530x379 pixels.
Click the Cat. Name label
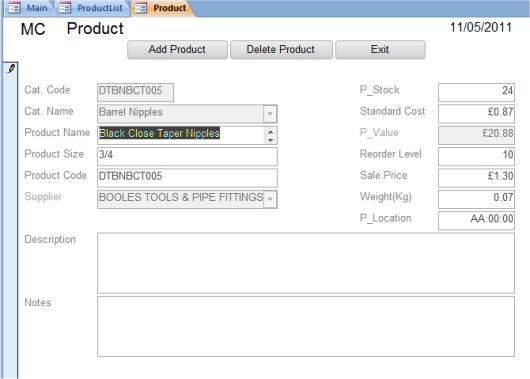tap(49, 111)
